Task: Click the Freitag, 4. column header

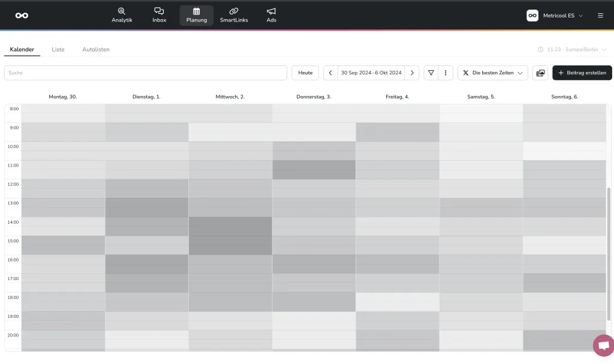Action: point(398,97)
